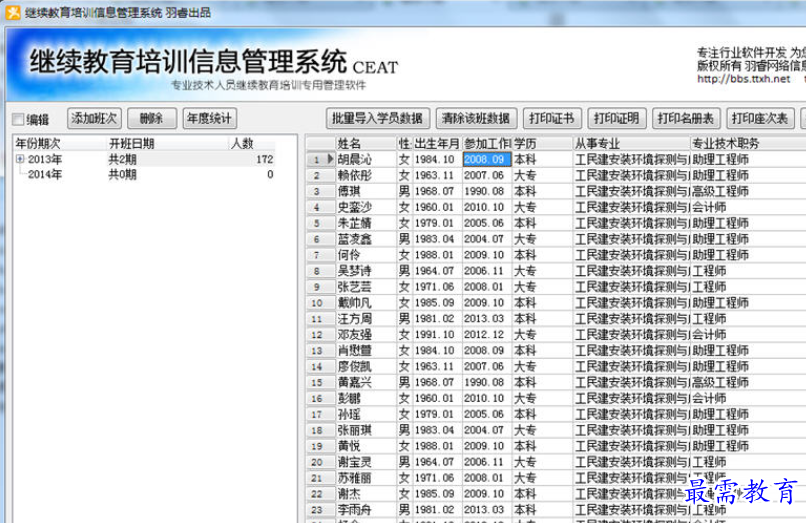Click the 172 count for 2013年

click(x=265, y=159)
